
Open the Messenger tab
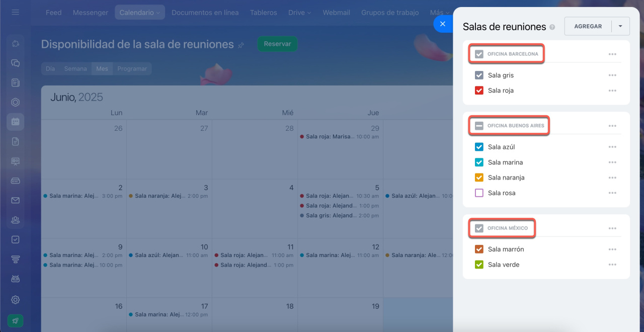(x=91, y=13)
